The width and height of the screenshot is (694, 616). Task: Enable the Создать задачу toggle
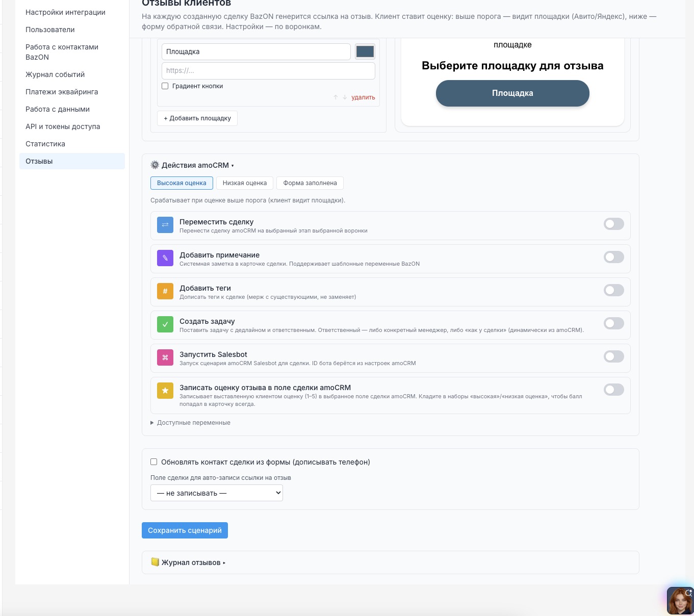tap(614, 323)
